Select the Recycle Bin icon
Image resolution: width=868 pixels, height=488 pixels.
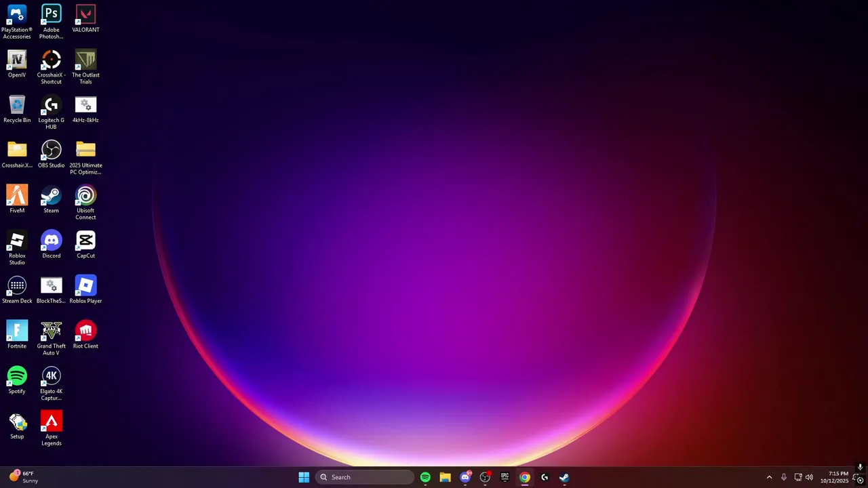coord(17,109)
